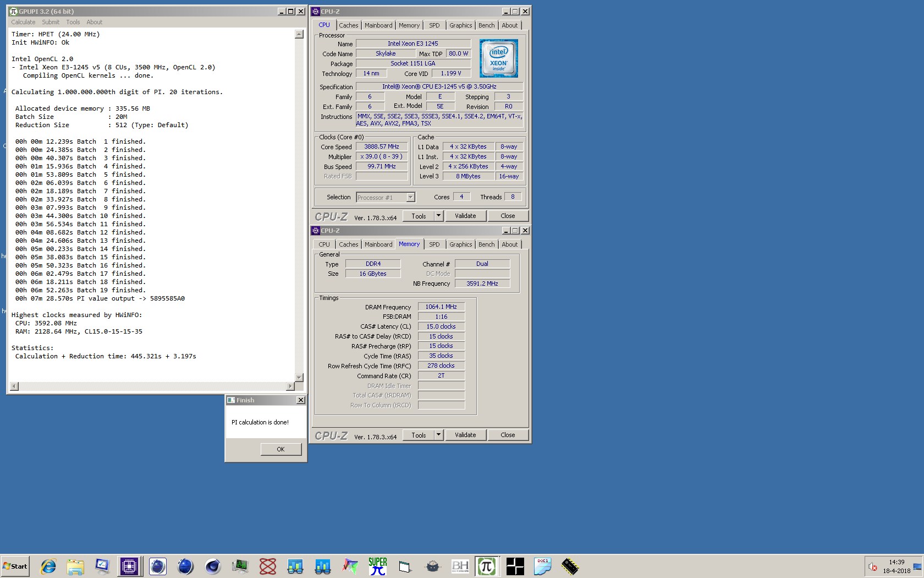Open the Tools menu in GPUPI
The image size is (924, 578).
point(73,22)
